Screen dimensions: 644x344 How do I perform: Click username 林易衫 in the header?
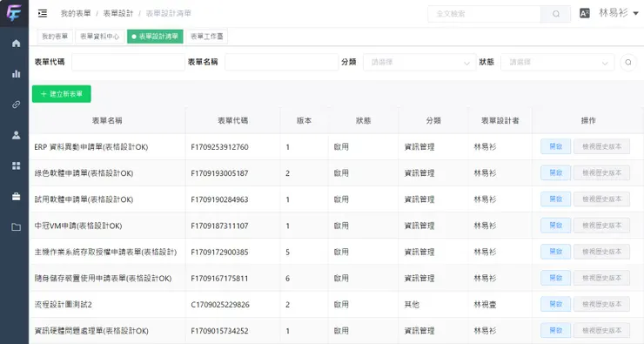point(614,13)
